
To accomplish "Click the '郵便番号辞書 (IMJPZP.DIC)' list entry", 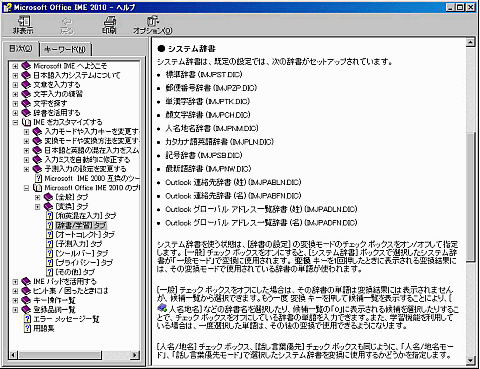I will 211,88.
